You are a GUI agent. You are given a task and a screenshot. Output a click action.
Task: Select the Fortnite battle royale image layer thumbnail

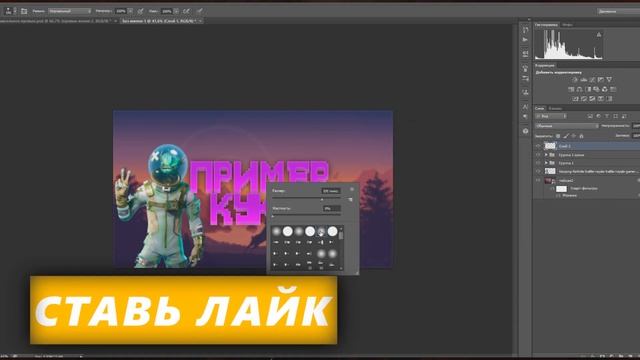point(550,171)
